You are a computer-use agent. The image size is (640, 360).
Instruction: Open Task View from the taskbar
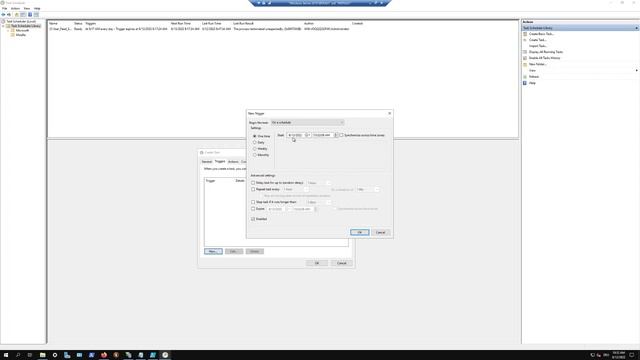pos(30,355)
